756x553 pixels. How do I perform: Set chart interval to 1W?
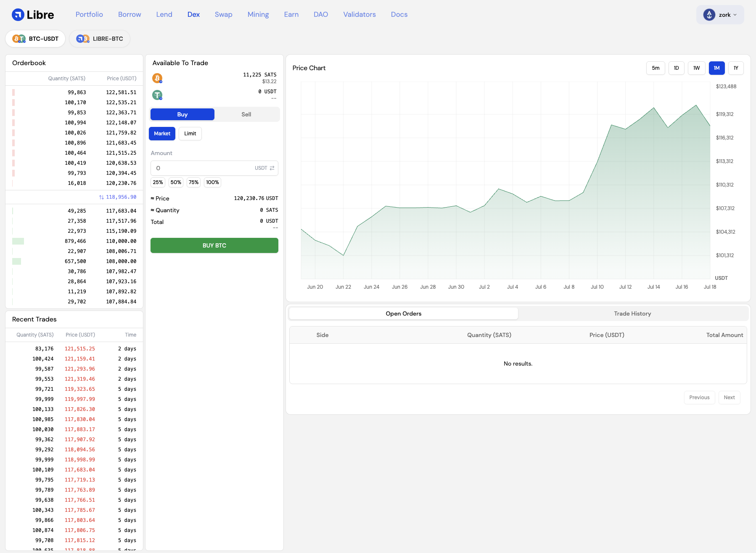[x=696, y=68]
